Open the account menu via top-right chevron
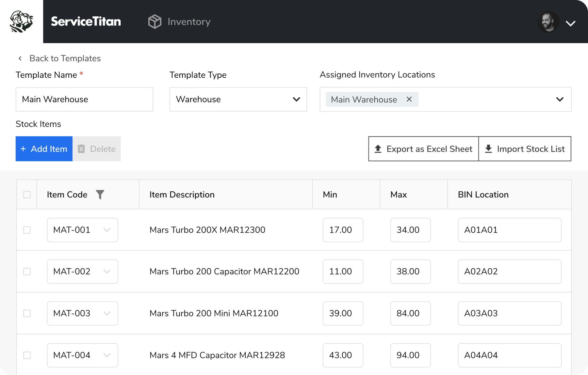 pyautogui.click(x=571, y=23)
